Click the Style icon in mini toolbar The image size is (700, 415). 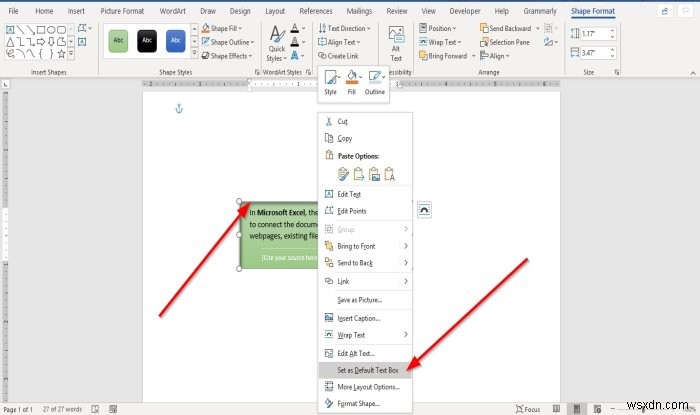(331, 78)
